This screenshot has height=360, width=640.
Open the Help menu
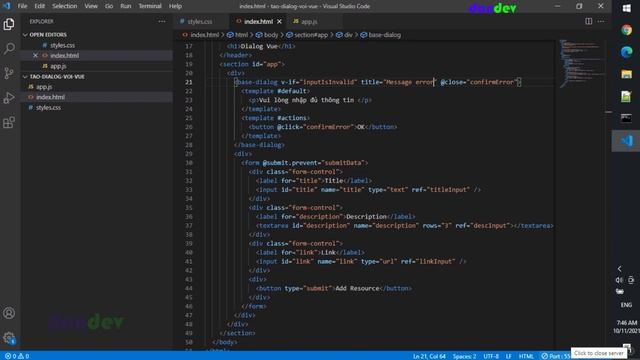176,6
